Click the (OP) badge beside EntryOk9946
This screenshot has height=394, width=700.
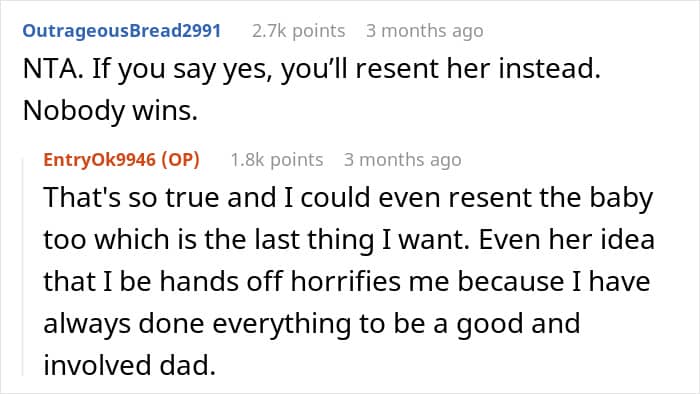coord(180,160)
